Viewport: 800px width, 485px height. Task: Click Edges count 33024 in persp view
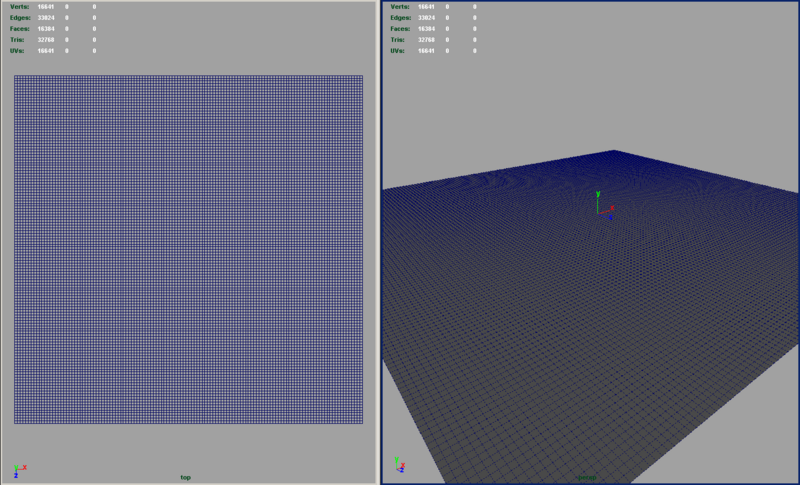(427, 18)
